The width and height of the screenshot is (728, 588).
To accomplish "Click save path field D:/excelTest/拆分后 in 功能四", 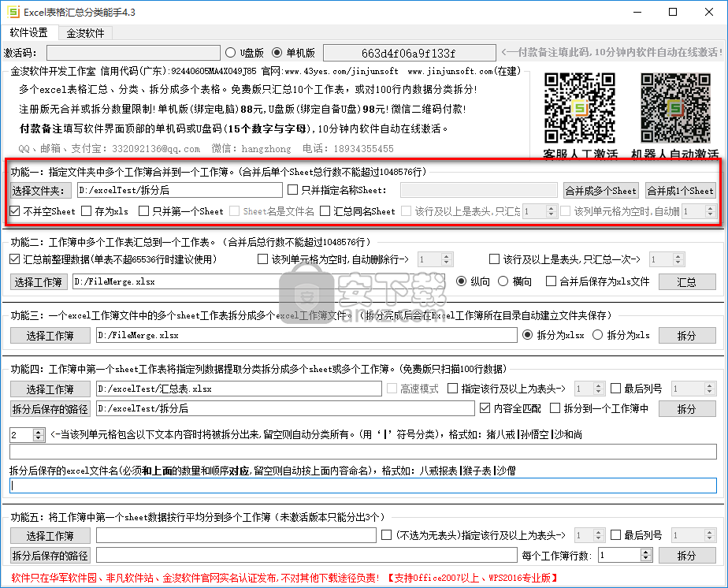I will [285, 408].
